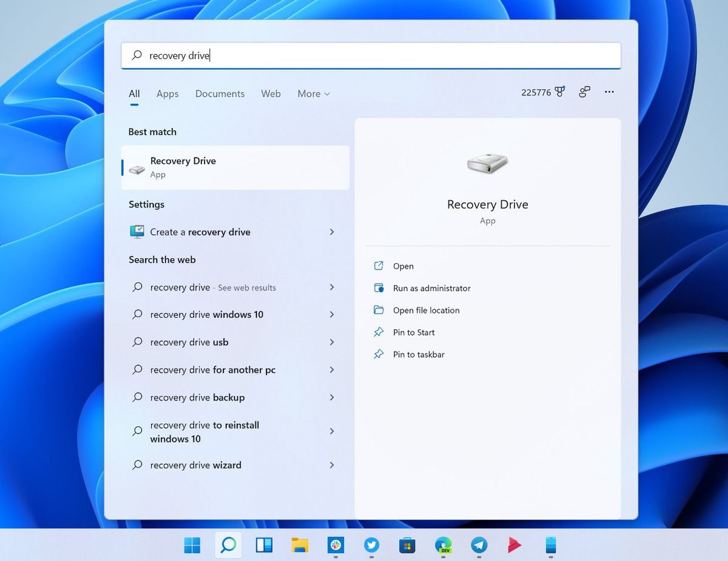
Task: Switch to the Documents search tab
Action: tap(220, 93)
